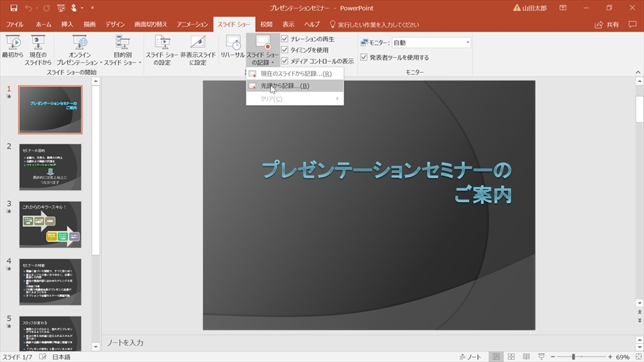644x362 pixels.
Task: Click fit slide to window icon
Action: [x=638, y=356]
